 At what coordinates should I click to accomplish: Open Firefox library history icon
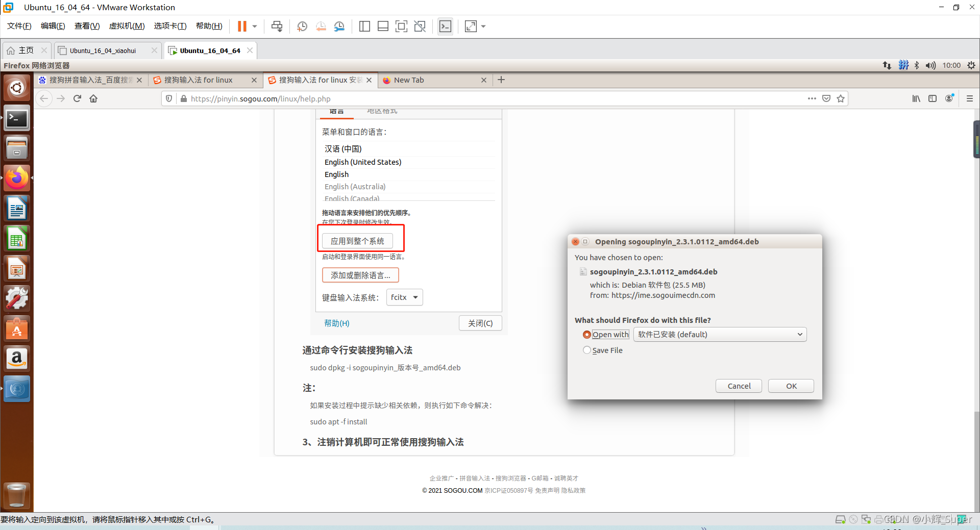(916, 98)
